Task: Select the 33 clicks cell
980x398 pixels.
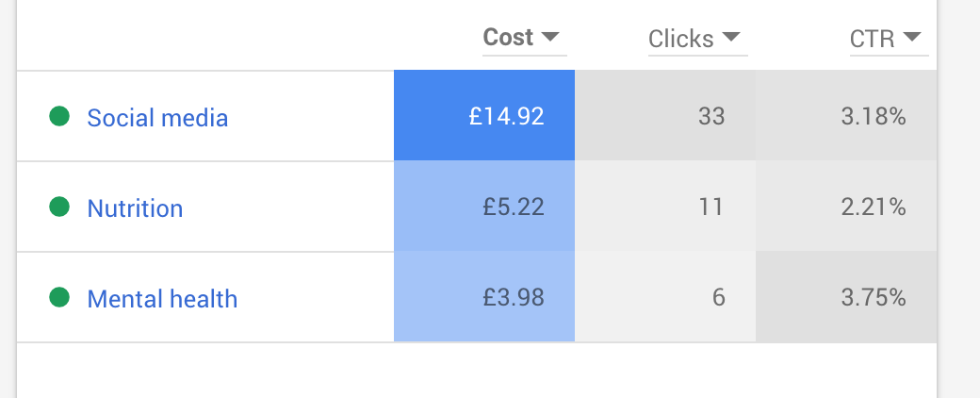Action: [x=665, y=116]
